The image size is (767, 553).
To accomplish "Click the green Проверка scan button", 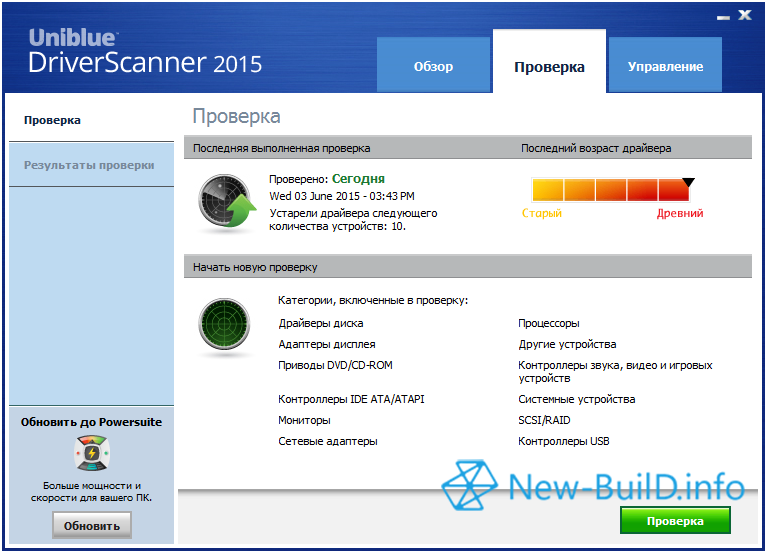I will point(675,520).
